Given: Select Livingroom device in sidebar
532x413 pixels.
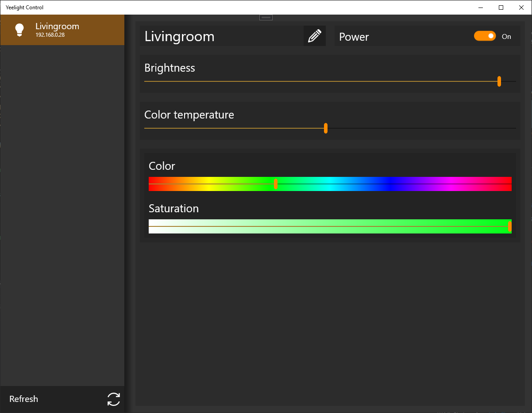Looking at the screenshot, I should pyautogui.click(x=62, y=30).
